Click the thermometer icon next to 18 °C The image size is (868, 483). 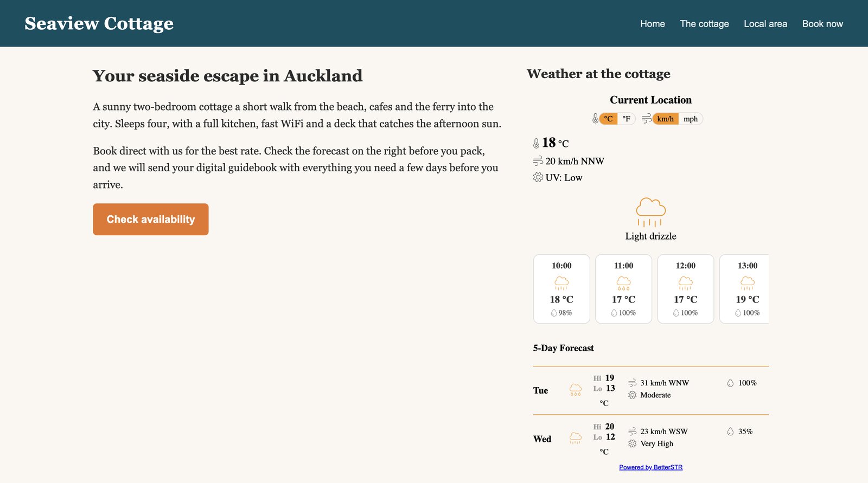536,143
